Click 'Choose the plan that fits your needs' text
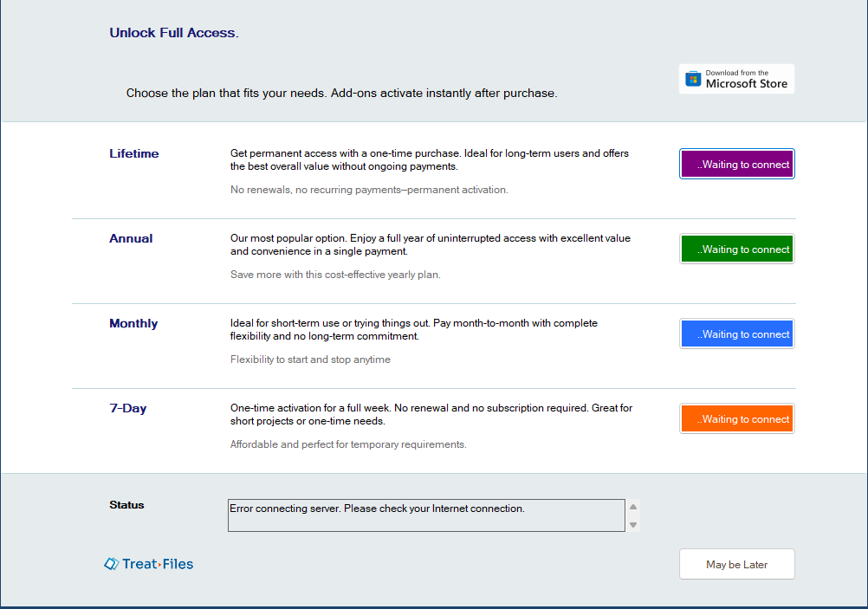The height and width of the screenshot is (609, 868). pyautogui.click(x=341, y=93)
